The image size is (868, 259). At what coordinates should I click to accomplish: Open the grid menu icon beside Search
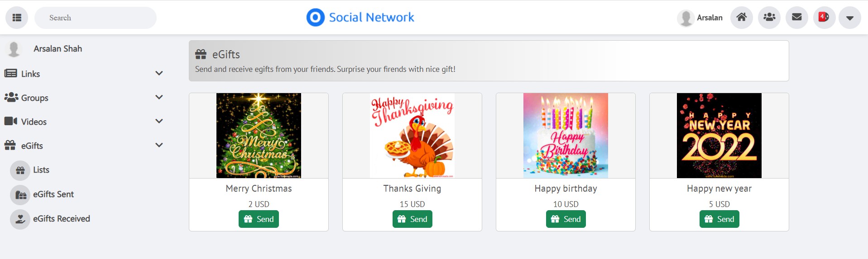point(17,18)
